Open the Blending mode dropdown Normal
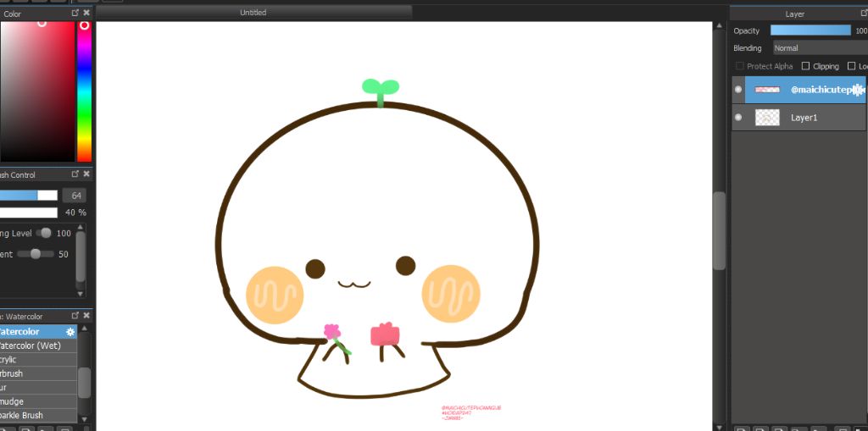 [x=821, y=48]
